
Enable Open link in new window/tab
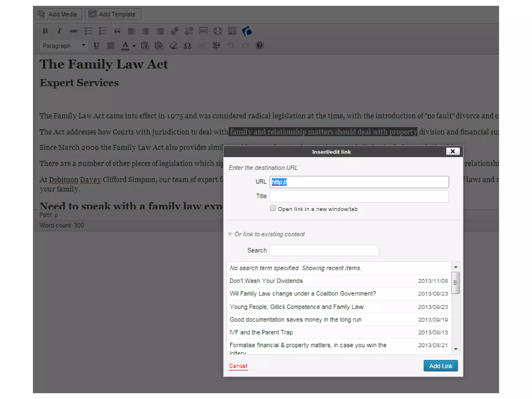[273, 208]
